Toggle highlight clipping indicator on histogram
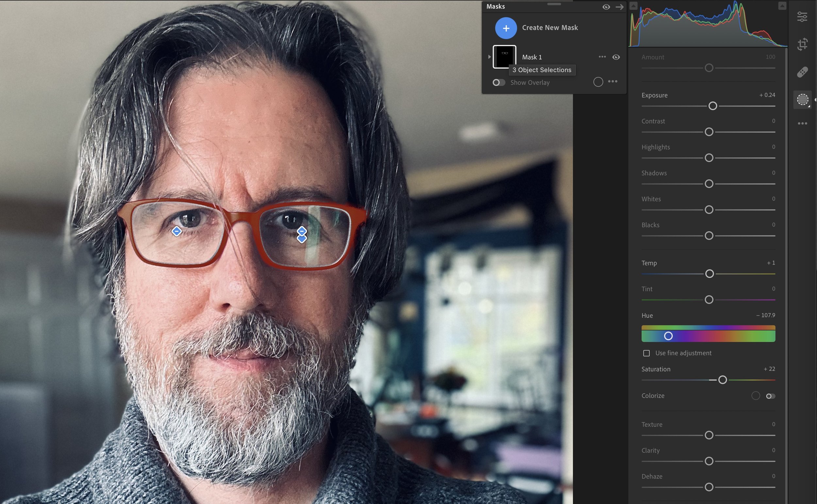Screen dimensions: 817x504 tap(782, 6)
